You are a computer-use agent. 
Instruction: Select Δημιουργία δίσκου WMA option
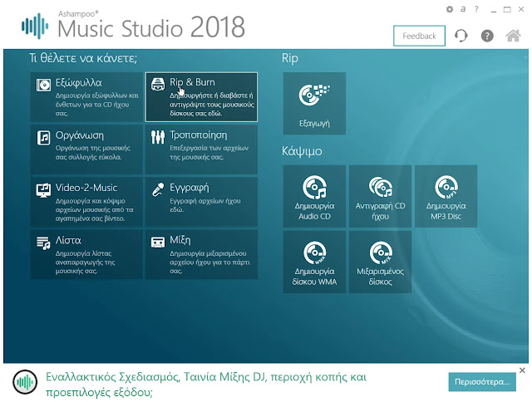(x=314, y=262)
